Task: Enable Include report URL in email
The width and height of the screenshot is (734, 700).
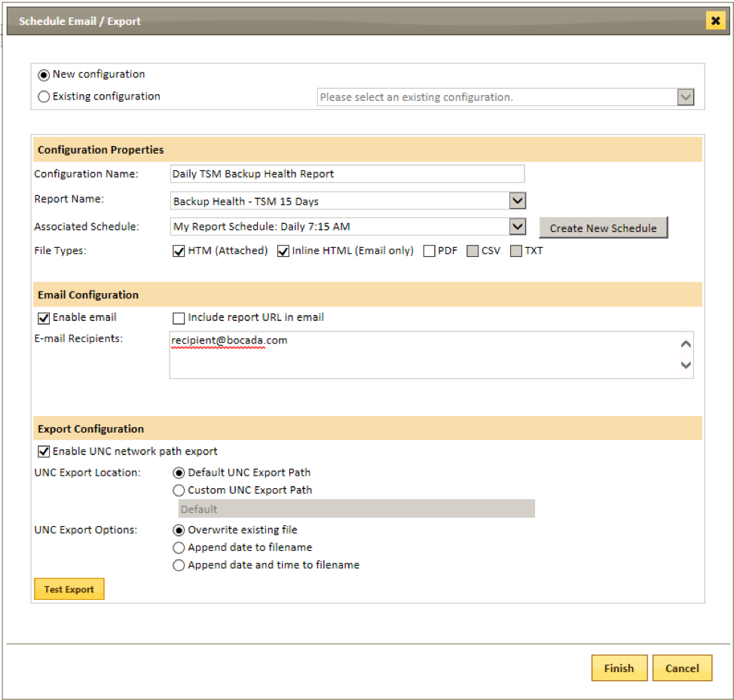Action: pos(179,318)
